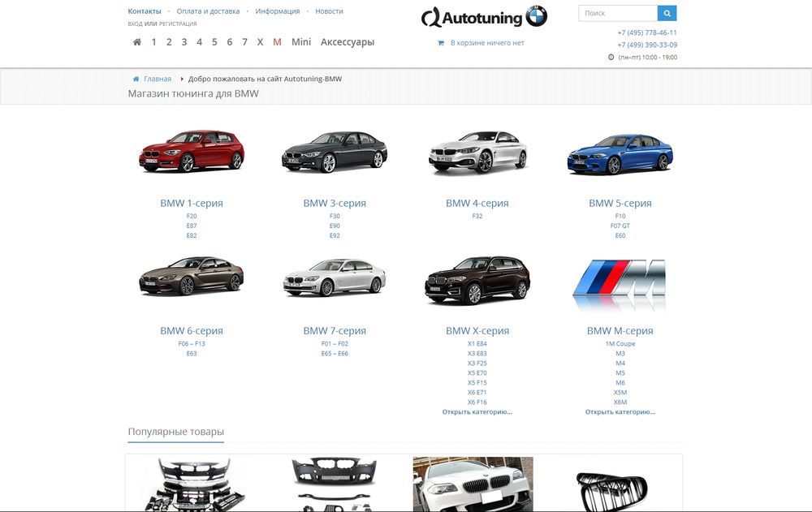Click the breadcrumb home icon

(x=136, y=79)
